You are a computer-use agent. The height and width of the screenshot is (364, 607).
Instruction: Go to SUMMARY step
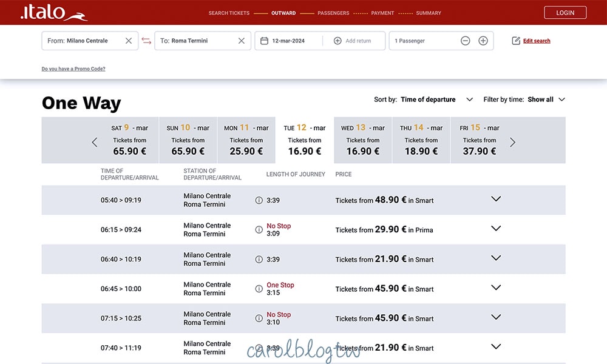pos(429,13)
